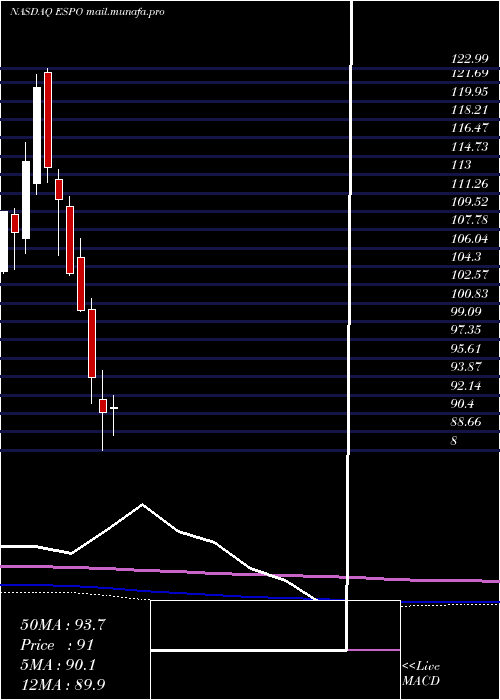Click the 122.99 price axis label
The height and width of the screenshot is (700, 500).
[469, 59]
